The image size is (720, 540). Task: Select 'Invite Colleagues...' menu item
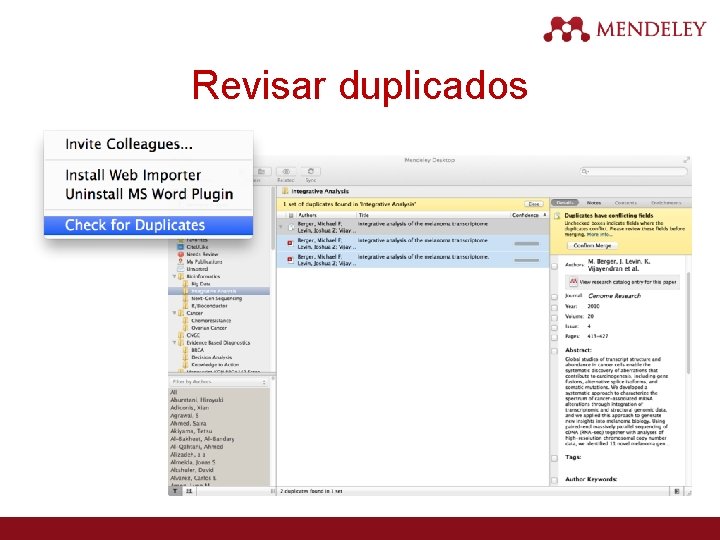click(129, 144)
